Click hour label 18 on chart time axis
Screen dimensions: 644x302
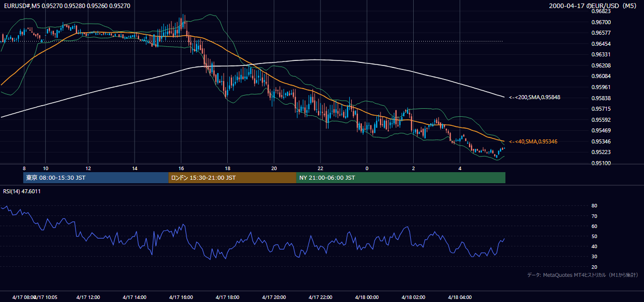click(227, 168)
